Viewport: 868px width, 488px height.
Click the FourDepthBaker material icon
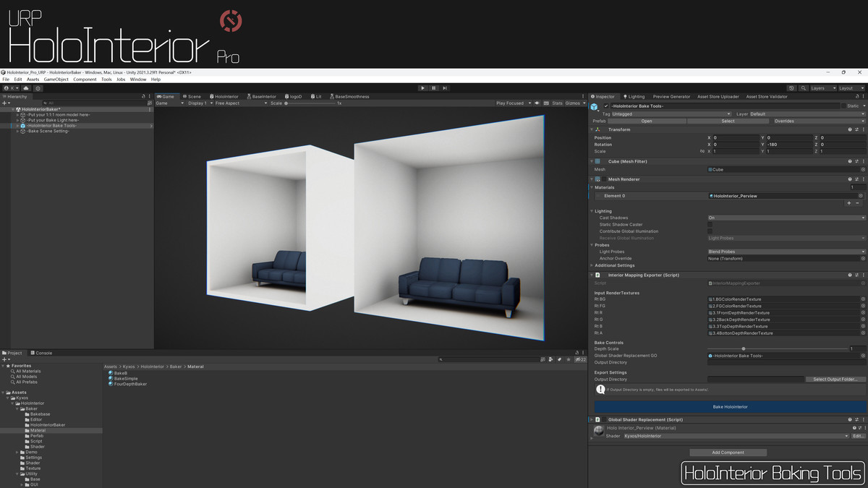click(111, 384)
